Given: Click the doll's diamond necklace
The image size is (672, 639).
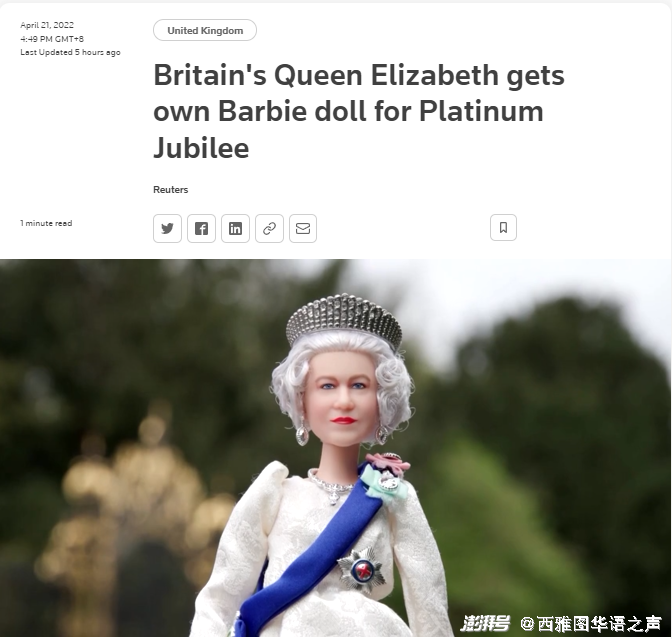Looking at the screenshot, I should point(331,487).
